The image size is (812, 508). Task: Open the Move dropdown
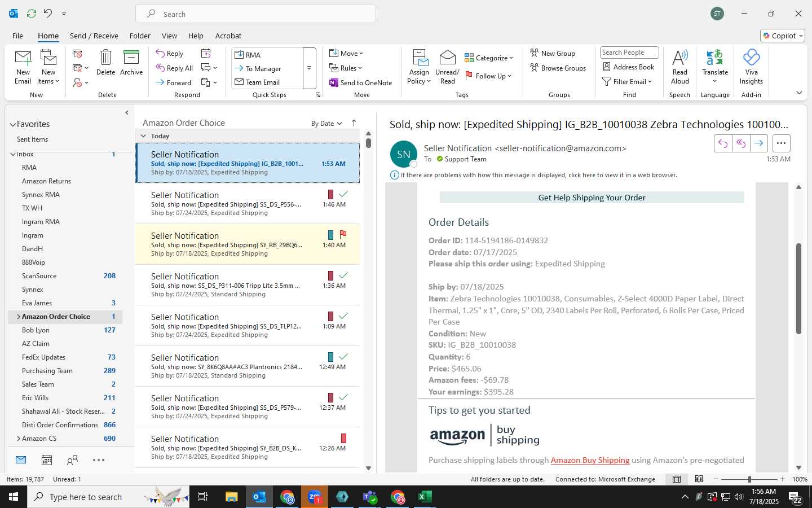(346, 53)
